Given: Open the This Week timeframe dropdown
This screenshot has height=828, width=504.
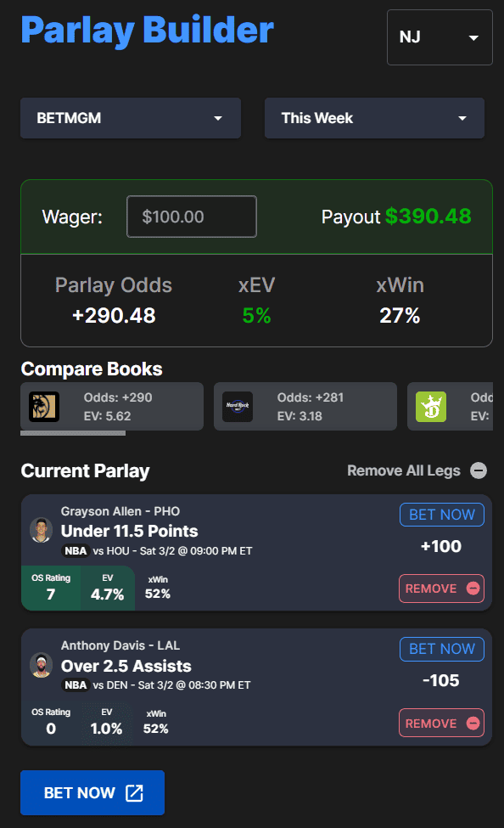Looking at the screenshot, I should (374, 118).
